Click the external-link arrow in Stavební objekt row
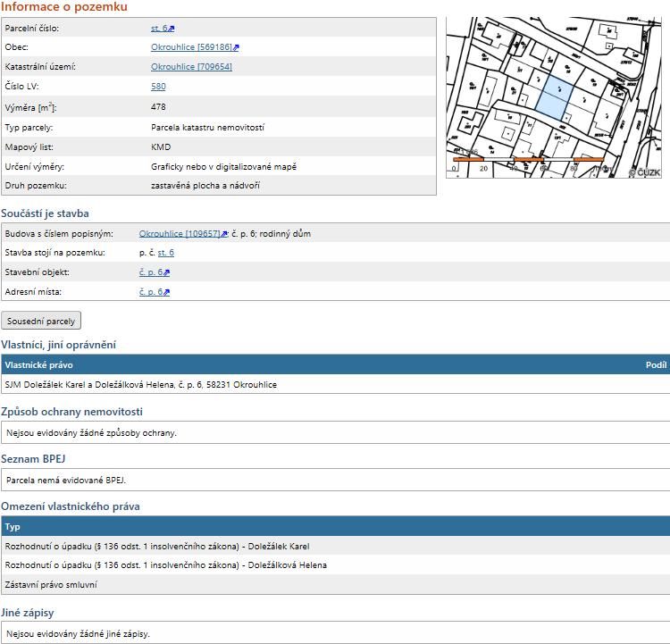 point(167,272)
